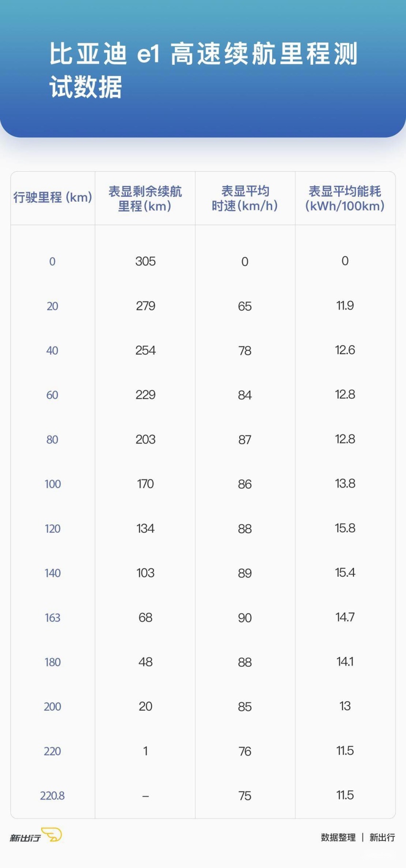
Task: Click the 表显平均能耗 column header
Action: (345, 199)
